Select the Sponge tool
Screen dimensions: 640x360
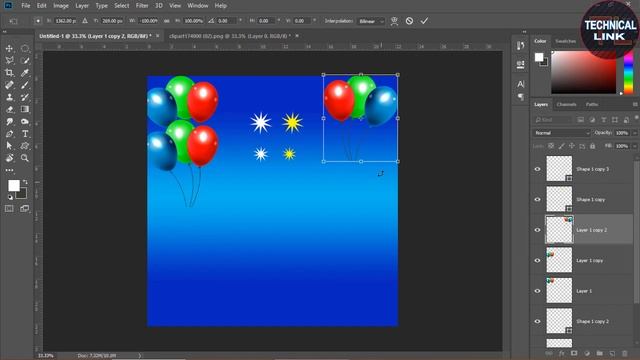pyautogui.click(x=24, y=122)
